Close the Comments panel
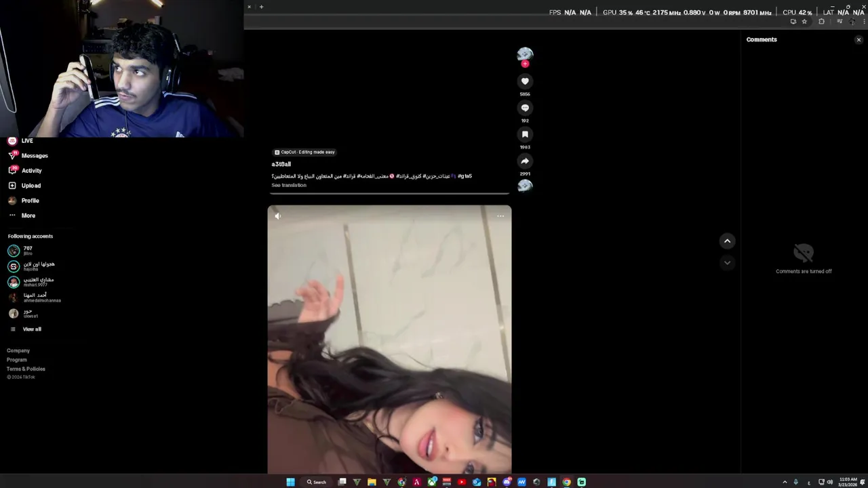The width and height of the screenshot is (868, 488). click(x=859, y=40)
